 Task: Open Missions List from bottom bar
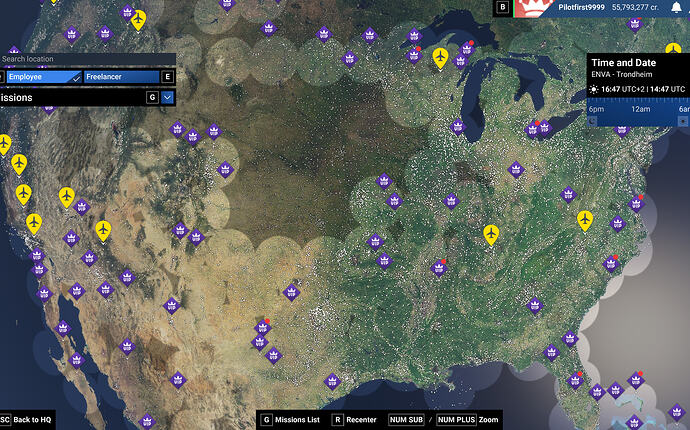[290, 420]
